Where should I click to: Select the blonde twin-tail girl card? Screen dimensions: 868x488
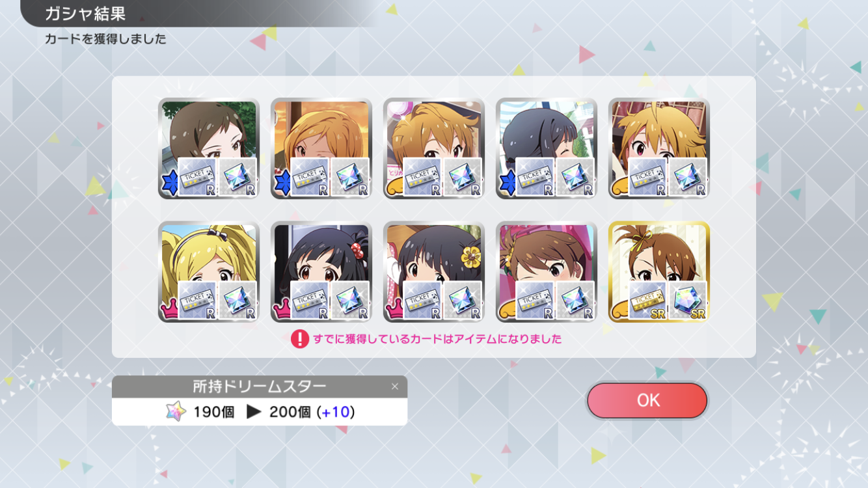209,272
